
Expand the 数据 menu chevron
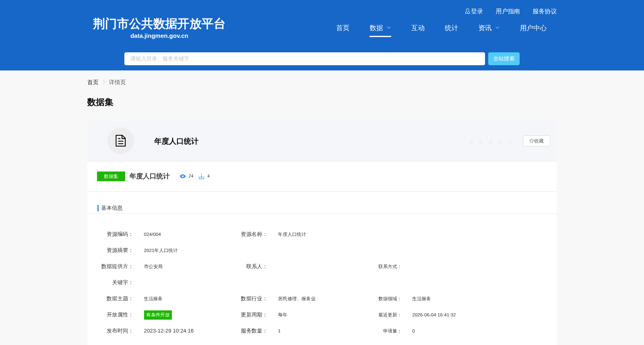point(389,28)
